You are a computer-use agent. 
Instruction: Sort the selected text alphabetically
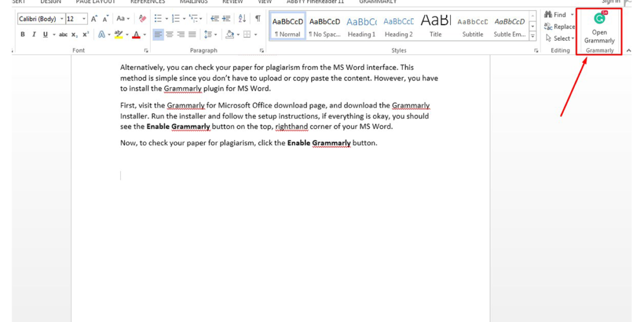(242, 18)
